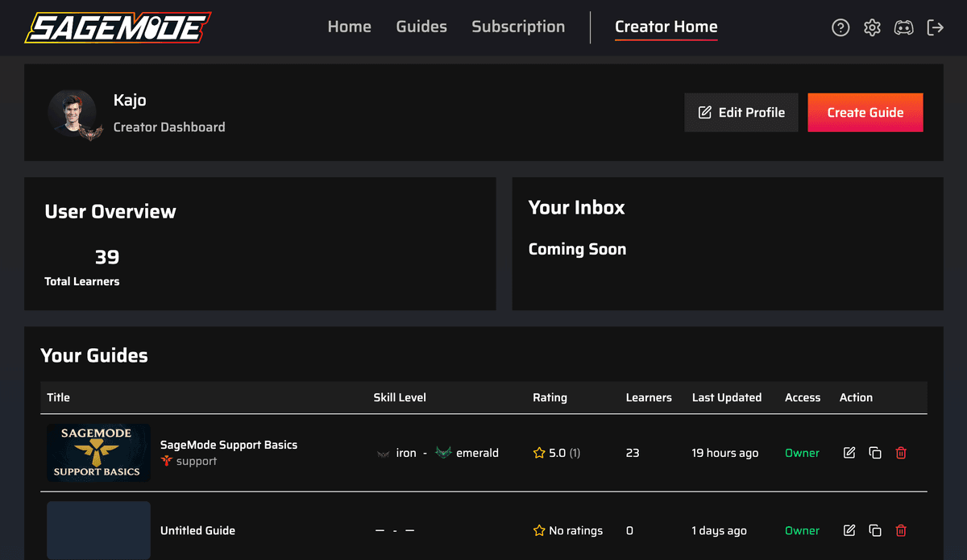
Task: Duplicate the SageMode Support Basics guide
Action: click(875, 453)
